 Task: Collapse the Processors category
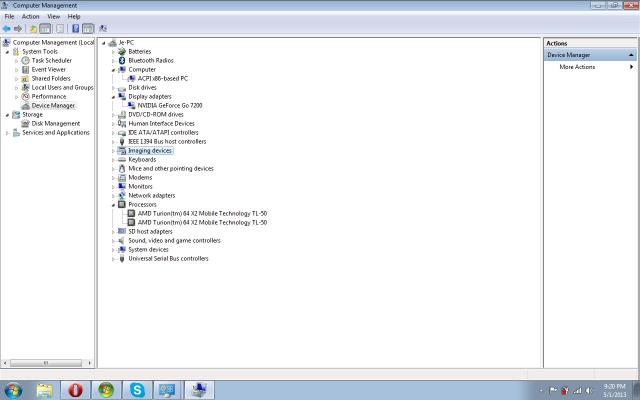pyautogui.click(x=114, y=204)
